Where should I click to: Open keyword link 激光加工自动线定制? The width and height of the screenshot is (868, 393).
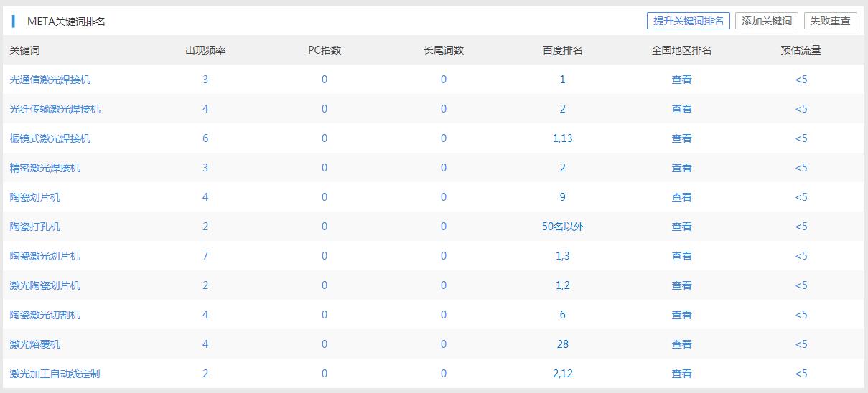(55, 374)
